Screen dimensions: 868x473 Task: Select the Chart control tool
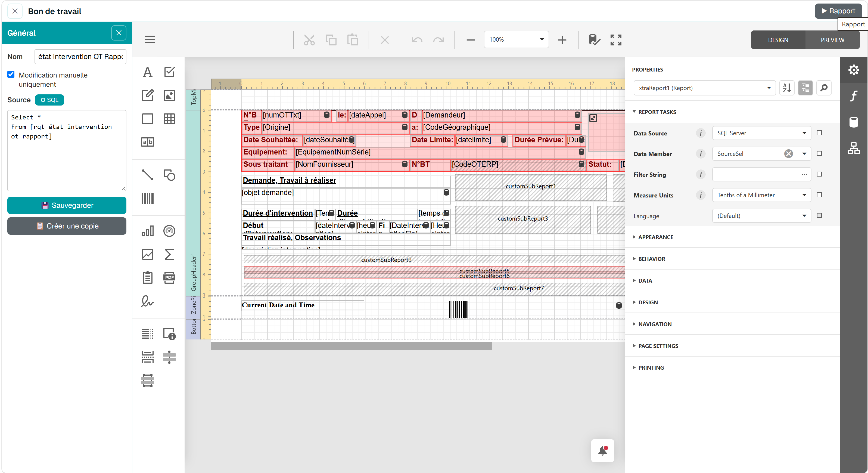pos(147,231)
